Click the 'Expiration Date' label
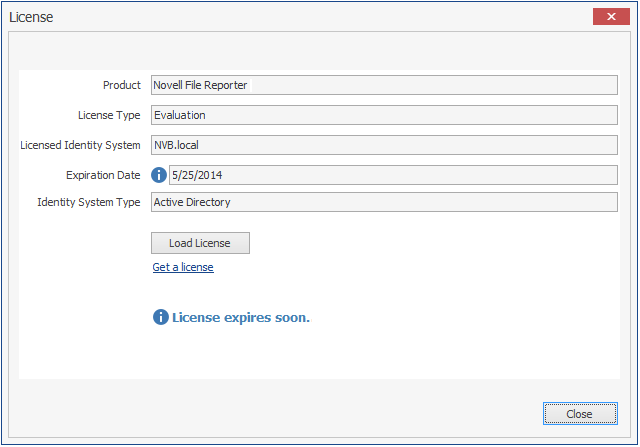 point(103,175)
